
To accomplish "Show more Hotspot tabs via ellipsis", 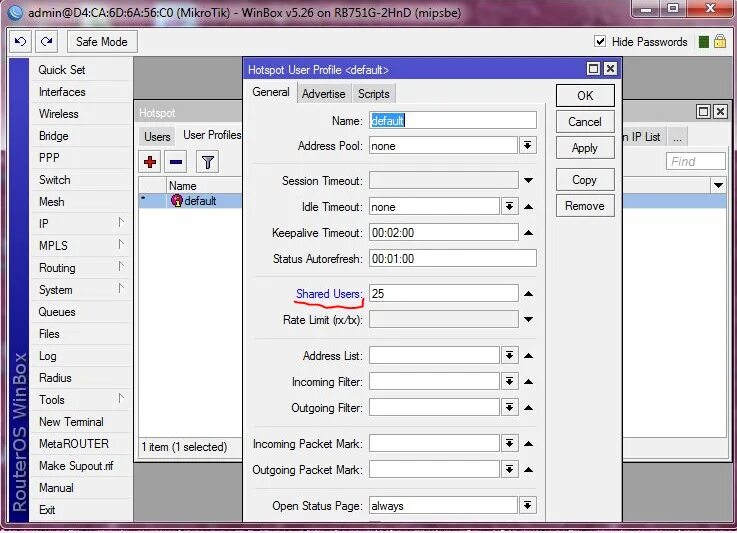I will (677, 137).
